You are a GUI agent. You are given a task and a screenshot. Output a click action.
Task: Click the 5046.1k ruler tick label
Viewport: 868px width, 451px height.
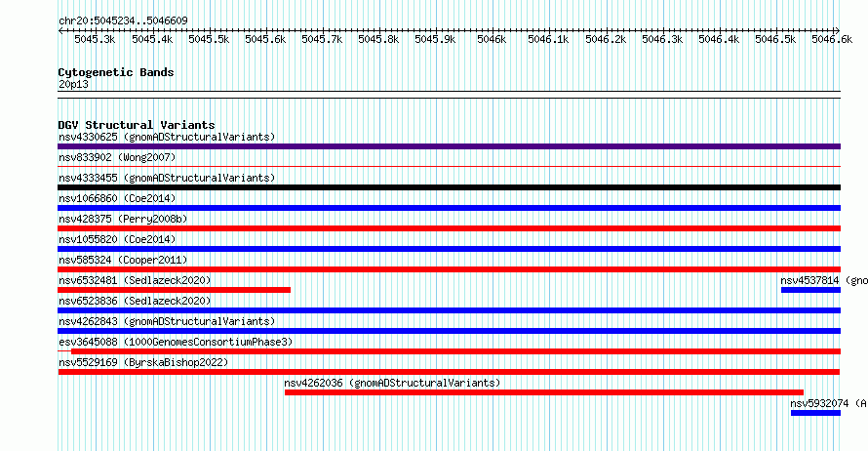click(548, 39)
